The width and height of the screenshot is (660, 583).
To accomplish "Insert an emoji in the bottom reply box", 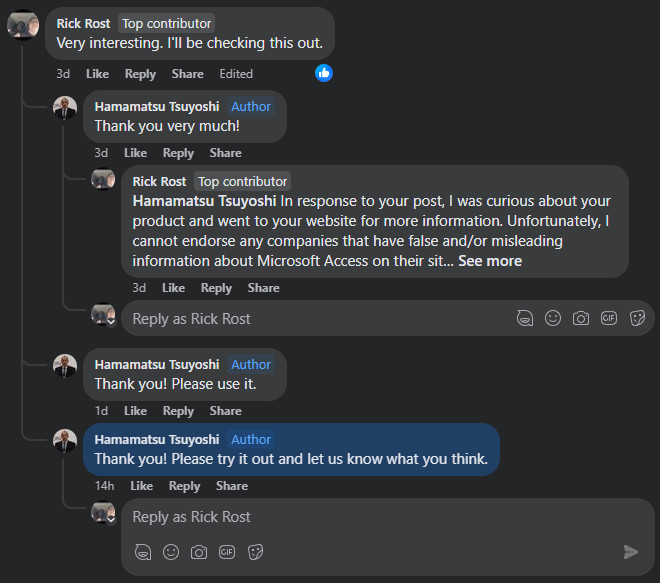I will [x=171, y=552].
